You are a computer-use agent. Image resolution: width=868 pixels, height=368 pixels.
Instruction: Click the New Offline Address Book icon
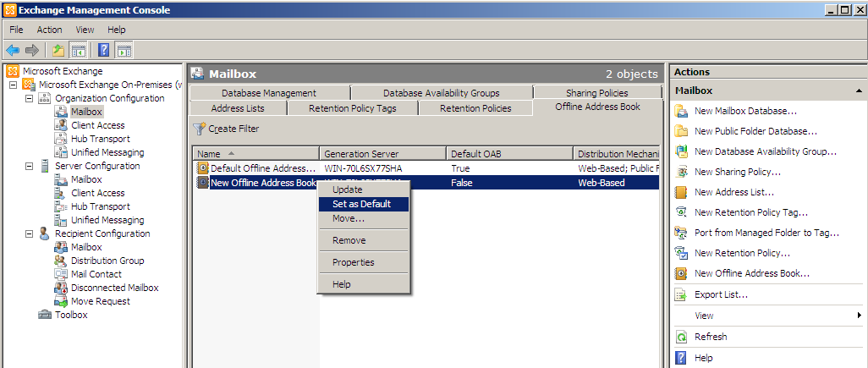[x=681, y=273]
